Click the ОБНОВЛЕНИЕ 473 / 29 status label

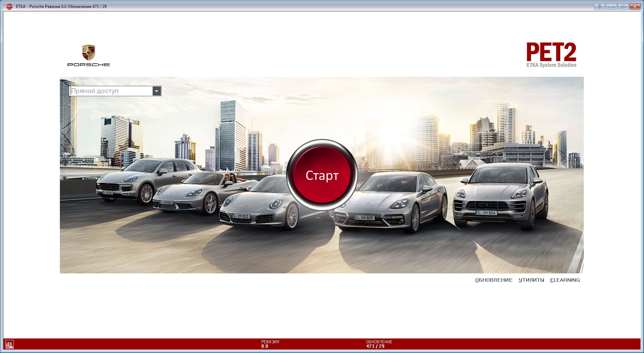379,344
